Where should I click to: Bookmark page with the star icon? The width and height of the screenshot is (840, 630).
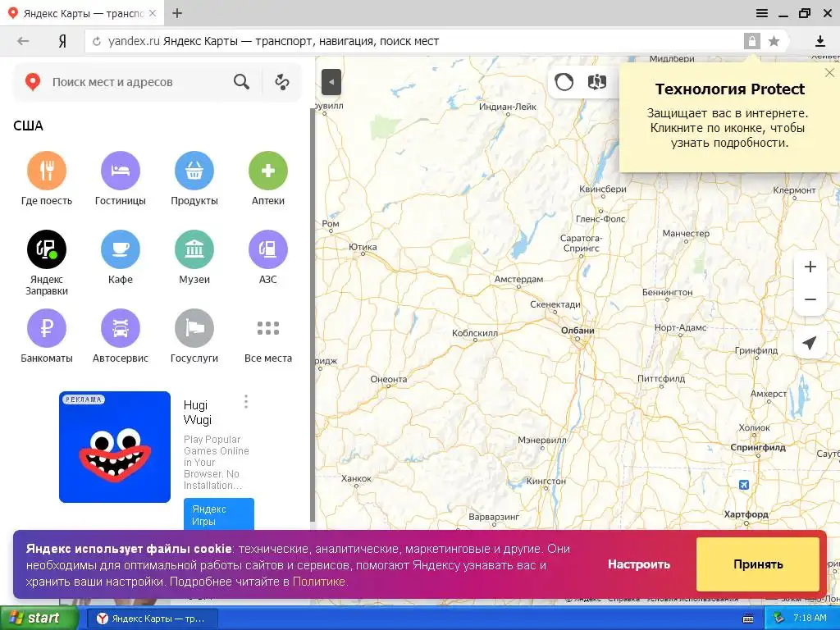[774, 41]
